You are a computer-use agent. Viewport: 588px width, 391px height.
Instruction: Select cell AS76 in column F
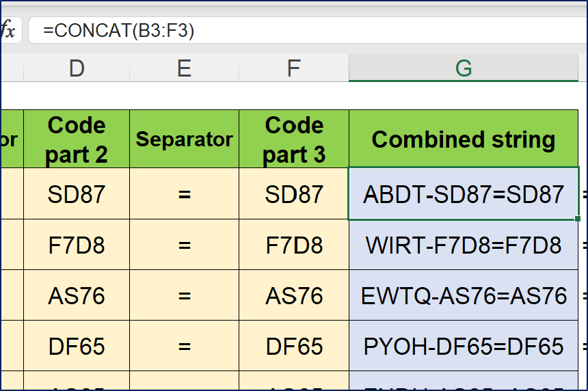coord(294,295)
